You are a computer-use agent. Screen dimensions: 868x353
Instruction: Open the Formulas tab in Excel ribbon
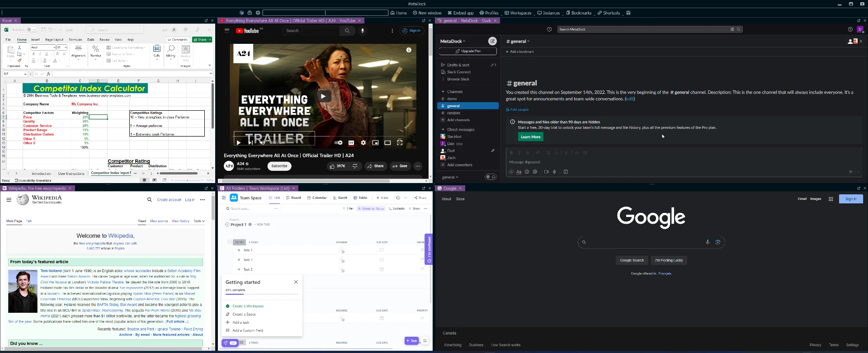pyautogui.click(x=75, y=40)
